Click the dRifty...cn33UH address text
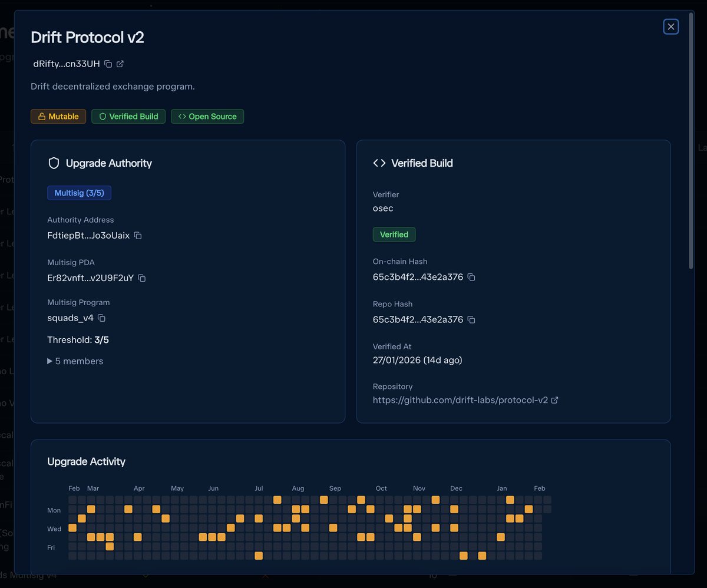The image size is (707, 588). click(x=67, y=64)
